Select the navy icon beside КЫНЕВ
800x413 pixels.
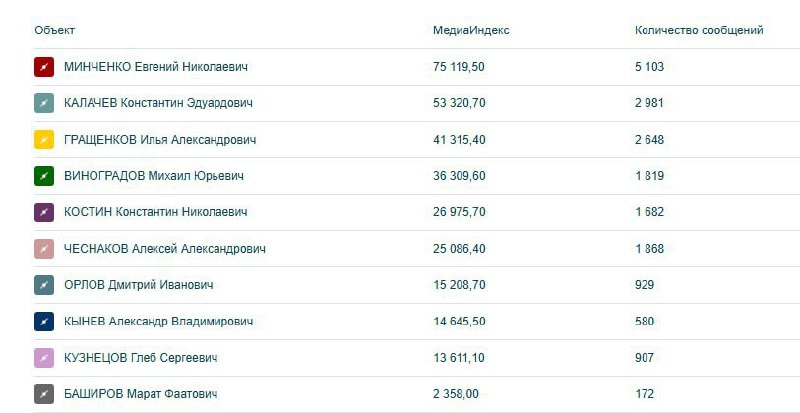click(x=44, y=322)
